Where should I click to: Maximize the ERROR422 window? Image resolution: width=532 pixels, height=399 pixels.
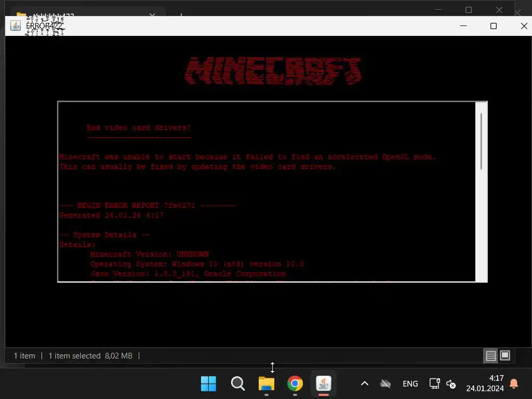click(494, 26)
